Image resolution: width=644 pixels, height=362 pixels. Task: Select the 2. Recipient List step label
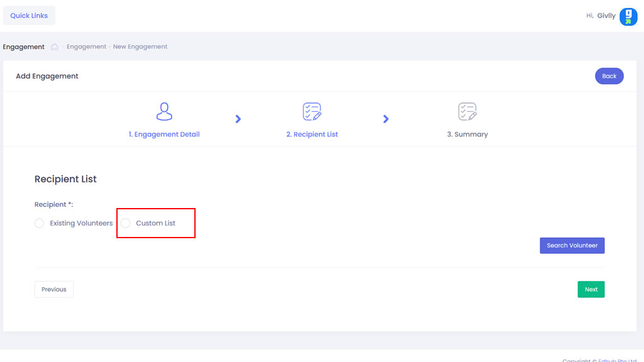[x=312, y=134]
